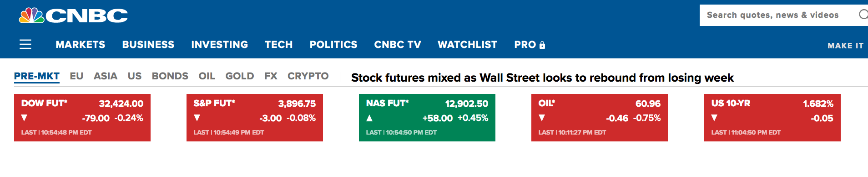Open the INVESTING menu
The width and height of the screenshot is (868, 177).
click(220, 44)
